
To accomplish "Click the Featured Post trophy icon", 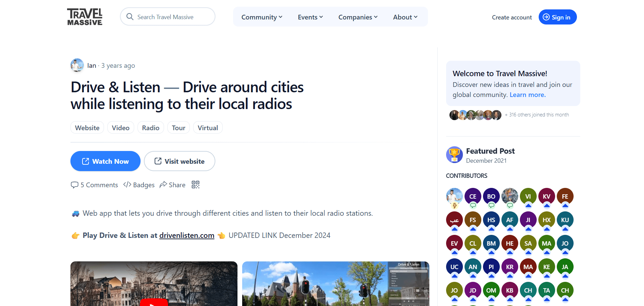I will [x=454, y=155].
